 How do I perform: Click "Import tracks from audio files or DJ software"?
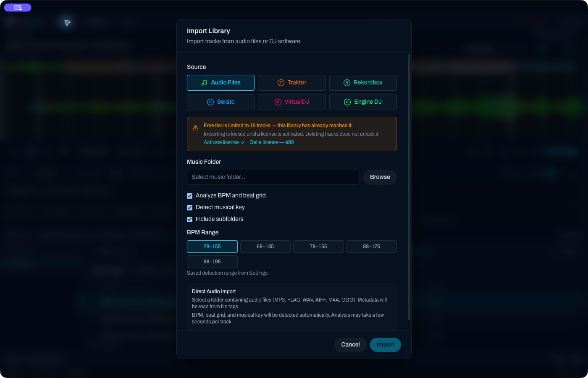(x=244, y=41)
